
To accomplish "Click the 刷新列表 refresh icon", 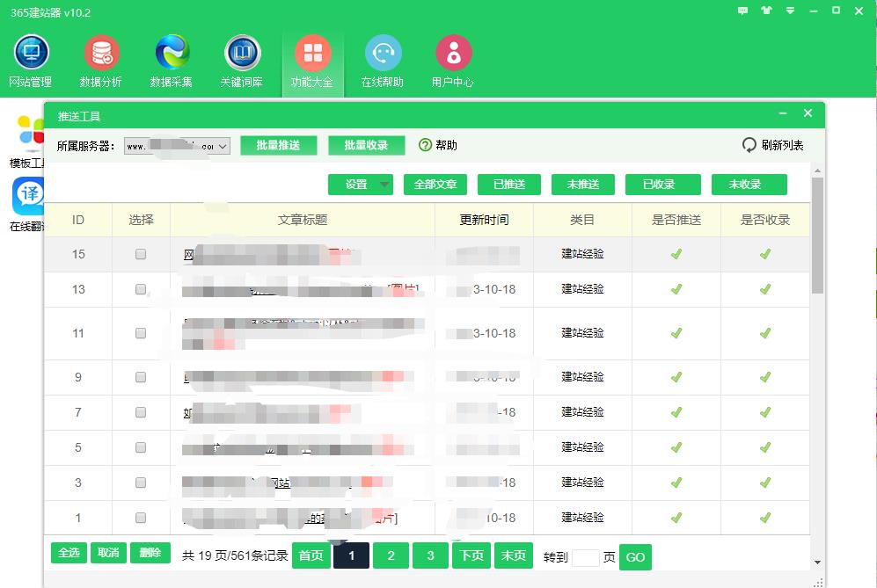I will tap(749, 145).
